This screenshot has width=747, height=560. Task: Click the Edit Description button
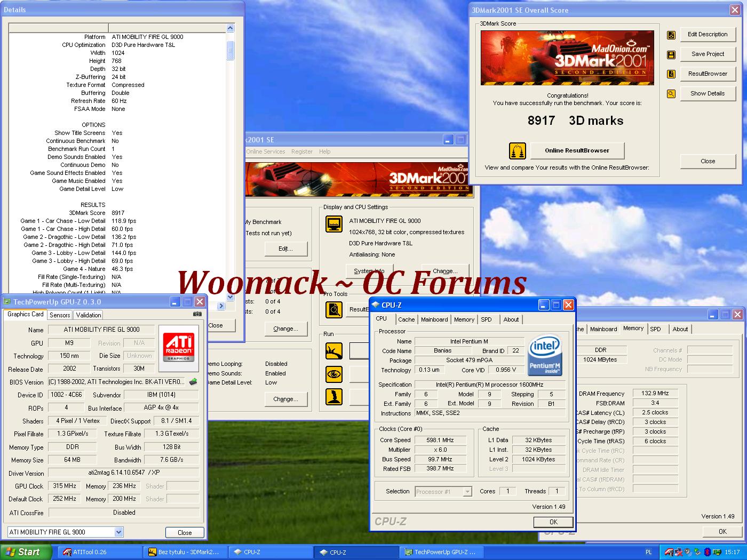708,35
